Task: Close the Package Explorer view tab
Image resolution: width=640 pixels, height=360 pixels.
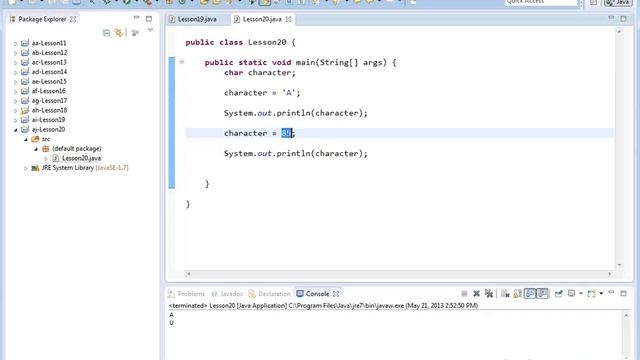Action: coord(73,19)
